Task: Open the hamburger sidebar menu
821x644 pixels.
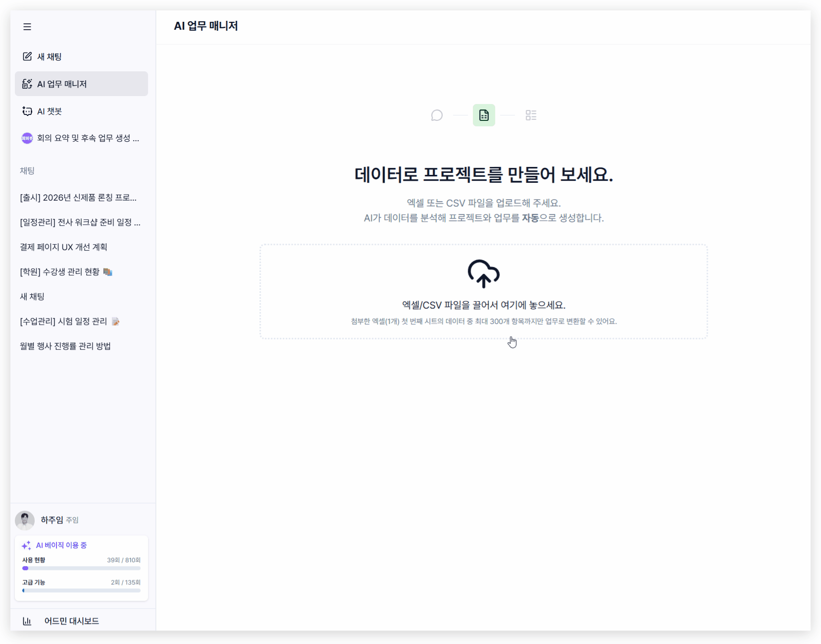Action: [x=27, y=27]
